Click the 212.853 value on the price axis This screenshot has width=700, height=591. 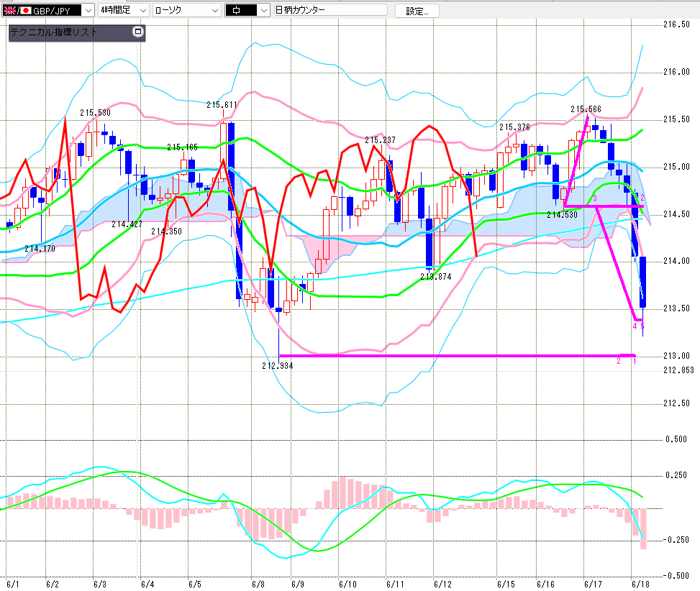click(678, 370)
